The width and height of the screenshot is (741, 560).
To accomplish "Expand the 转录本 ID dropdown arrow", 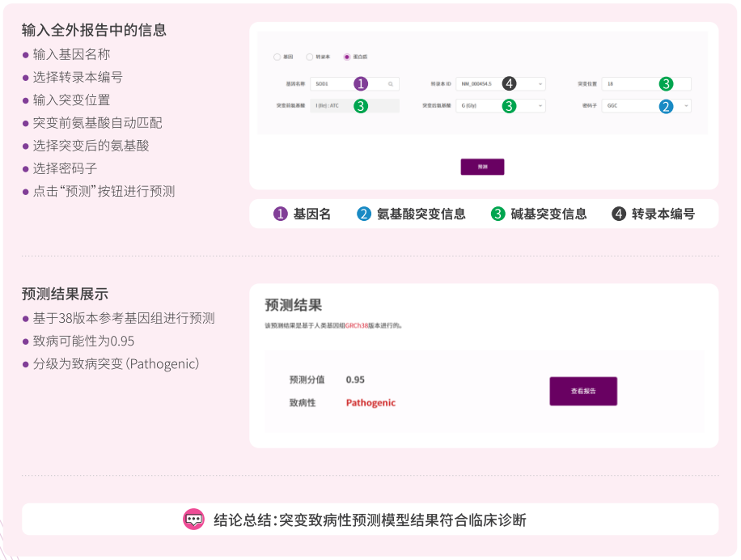I will [x=540, y=83].
